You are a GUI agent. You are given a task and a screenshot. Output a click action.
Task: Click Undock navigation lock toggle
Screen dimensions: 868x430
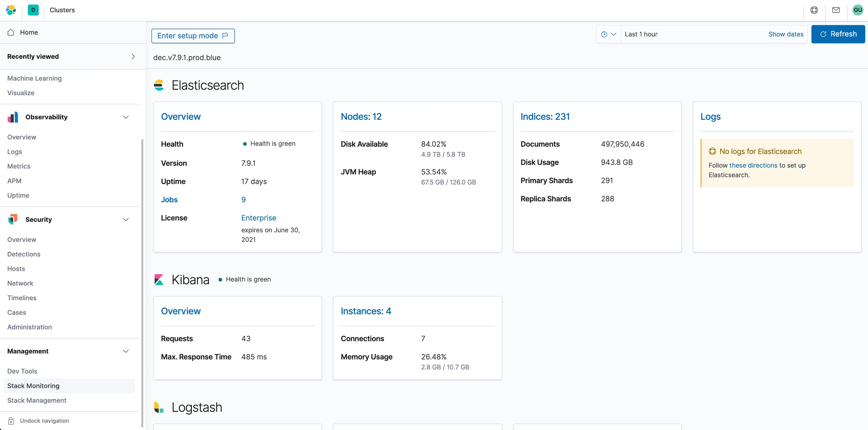click(11, 421)
